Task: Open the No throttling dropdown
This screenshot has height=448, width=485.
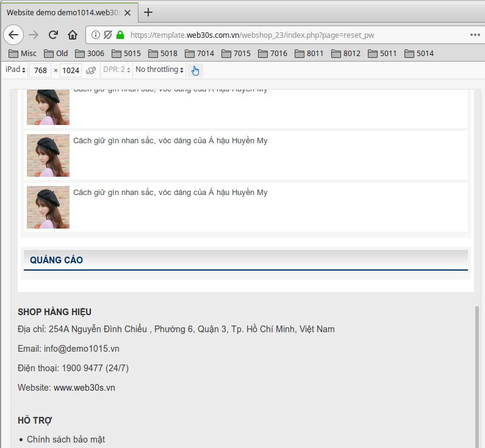Action: pyautogui.click(x=159, y=69)
